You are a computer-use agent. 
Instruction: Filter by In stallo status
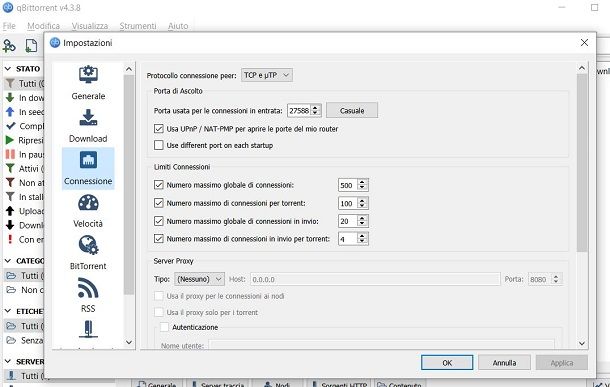coord(24,197)
